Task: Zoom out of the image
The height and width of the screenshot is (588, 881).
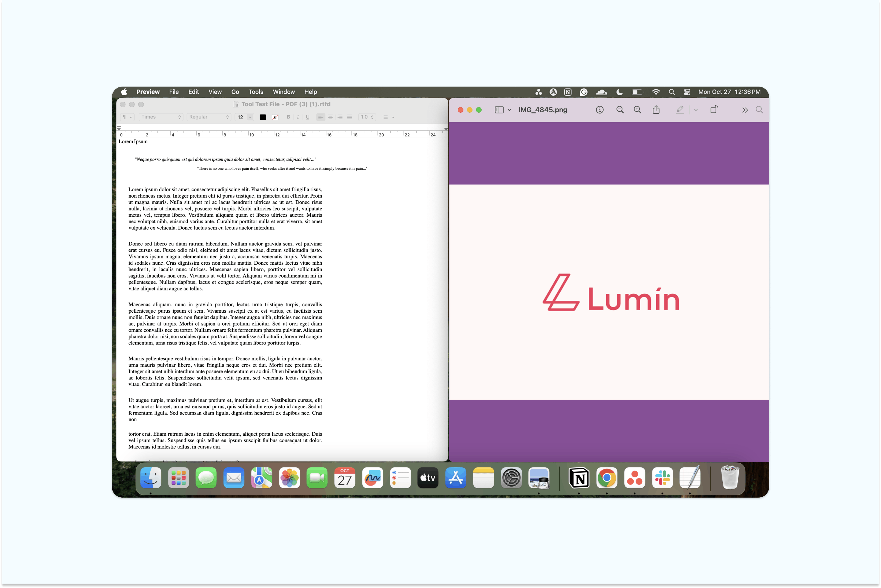Action: 620,110
